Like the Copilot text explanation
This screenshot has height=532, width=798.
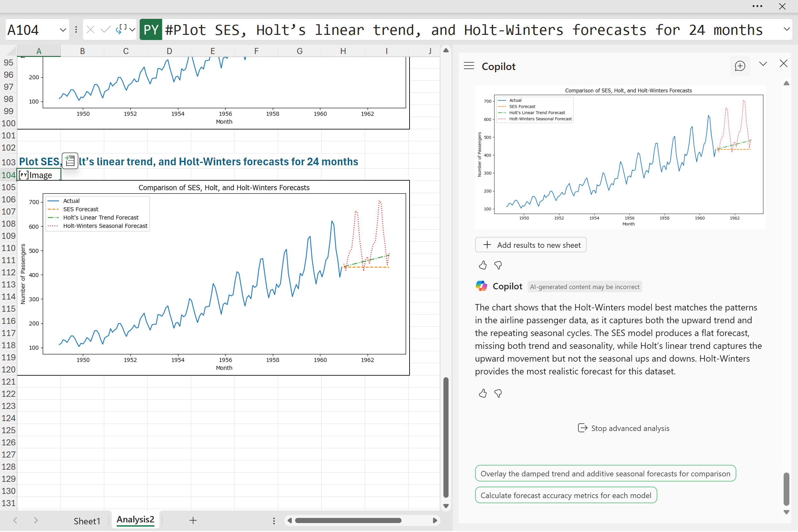(482, 393)
